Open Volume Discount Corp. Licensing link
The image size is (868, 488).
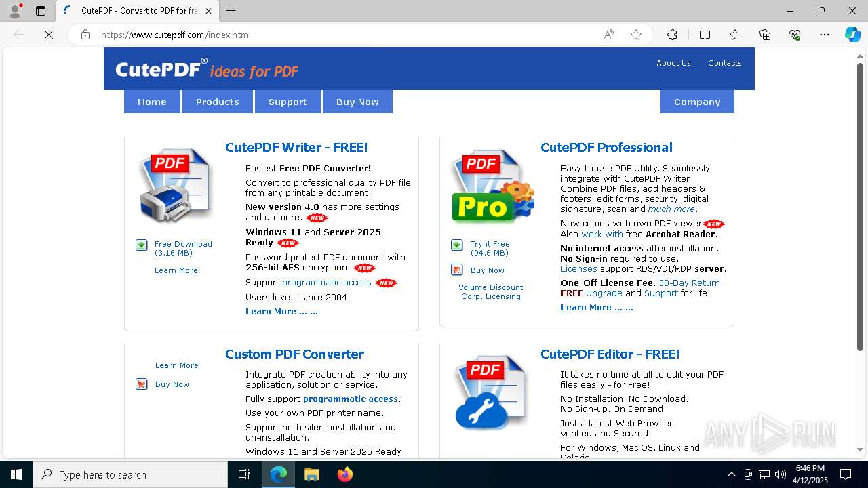pos(491,291)
